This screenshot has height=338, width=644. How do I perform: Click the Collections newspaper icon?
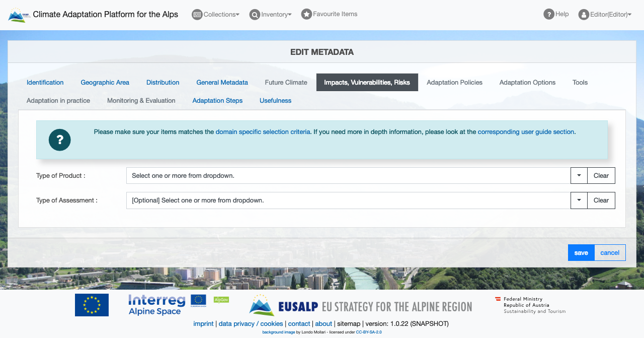tap(197, 15)
